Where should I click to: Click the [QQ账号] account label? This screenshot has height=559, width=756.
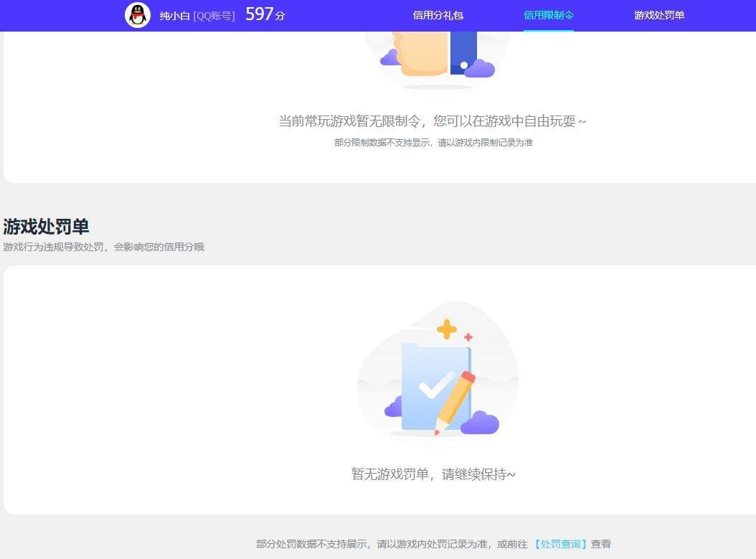point(214,16)
